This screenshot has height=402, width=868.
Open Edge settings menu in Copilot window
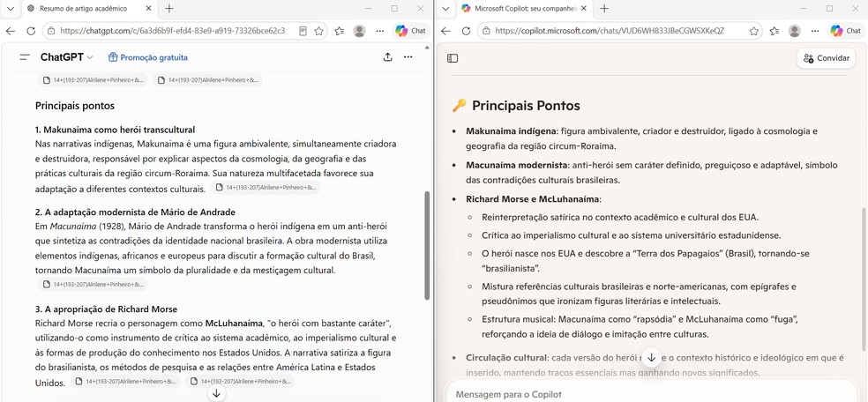point(815,31)
